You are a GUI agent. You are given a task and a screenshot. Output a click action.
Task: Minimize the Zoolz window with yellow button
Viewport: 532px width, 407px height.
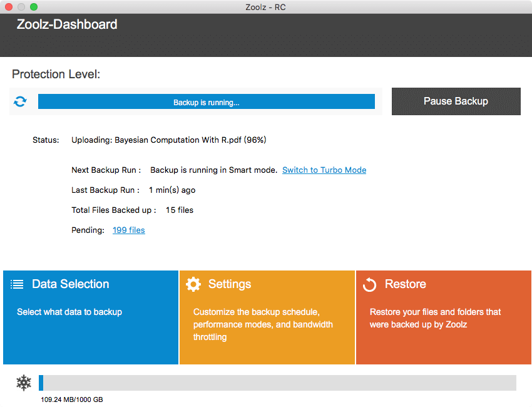tap(21, 7)
